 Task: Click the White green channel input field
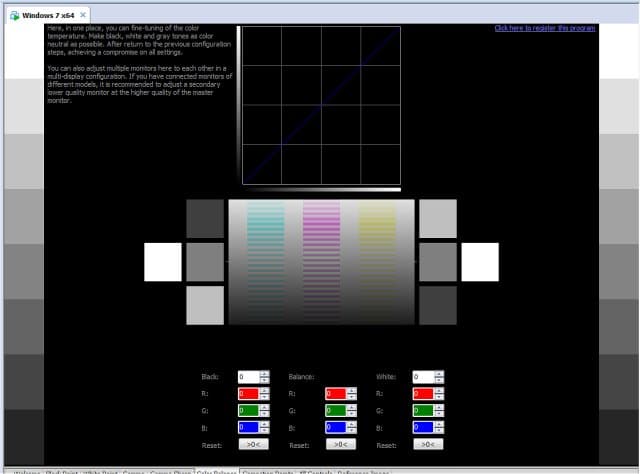[424, 410]
